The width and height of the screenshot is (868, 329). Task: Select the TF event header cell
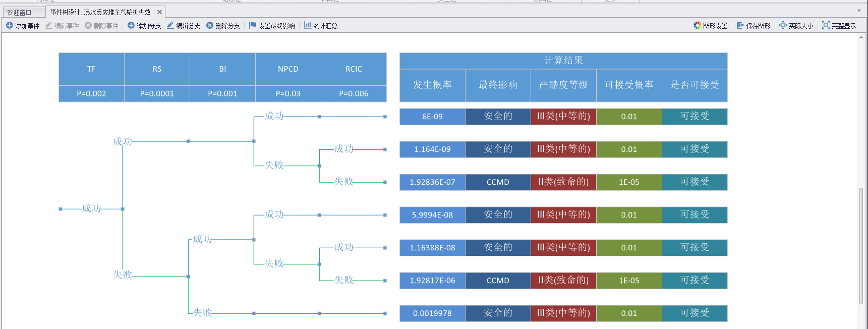pyautogui.click(x=91, y=69)
